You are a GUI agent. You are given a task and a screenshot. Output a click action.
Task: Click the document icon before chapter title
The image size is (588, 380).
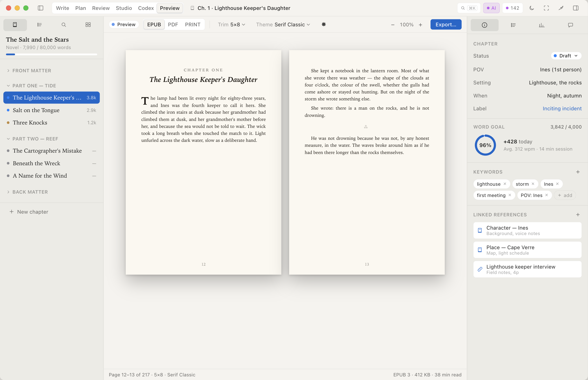pyautogui.click(x=192, y=8)
